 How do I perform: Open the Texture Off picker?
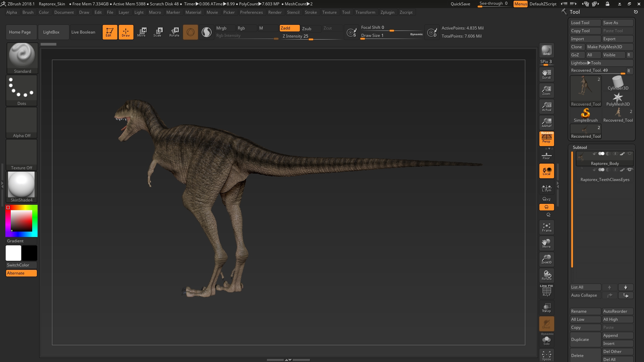pos(21,155)
